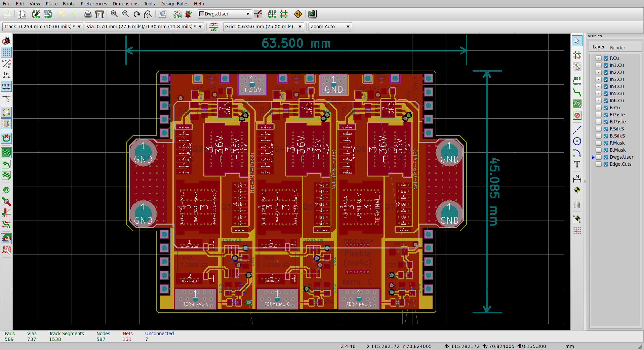
Task: Select the Add Dimension tool
Action: tap(577, 179)
